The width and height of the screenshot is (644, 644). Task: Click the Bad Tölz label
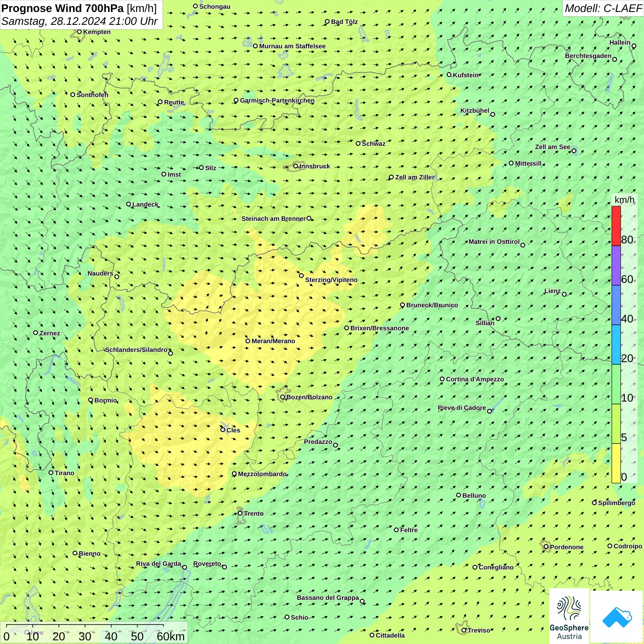click(345, 22)
